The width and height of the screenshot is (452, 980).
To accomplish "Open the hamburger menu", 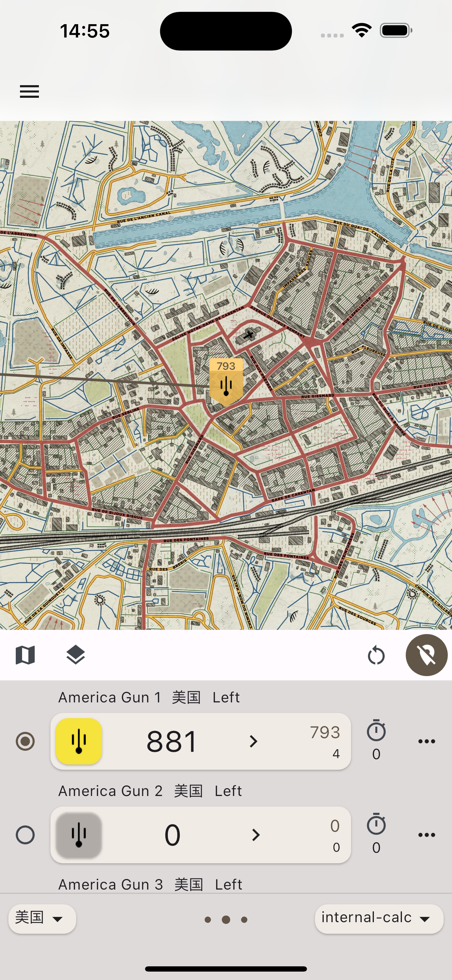I will 29,92.
